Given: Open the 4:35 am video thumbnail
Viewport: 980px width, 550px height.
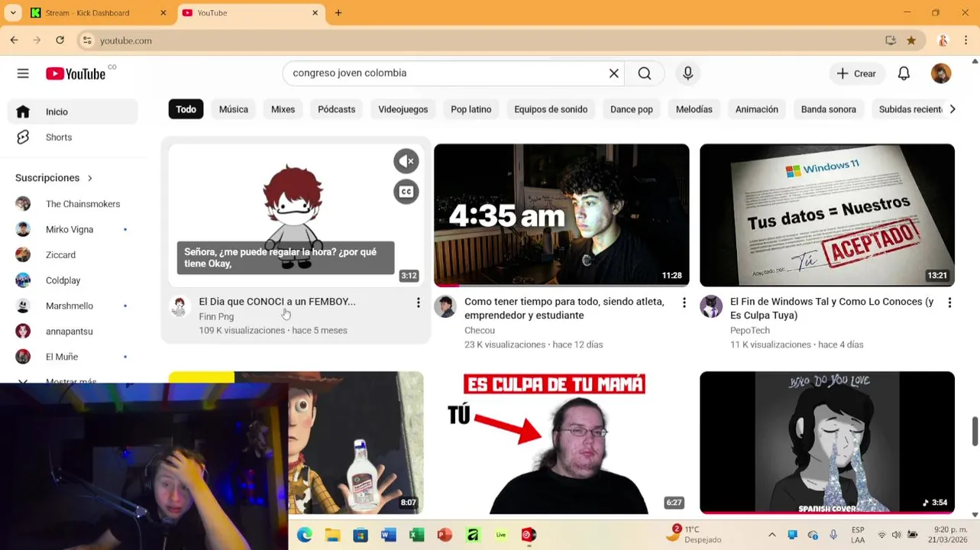Looking at the screenshot, I should click(561, 215).
